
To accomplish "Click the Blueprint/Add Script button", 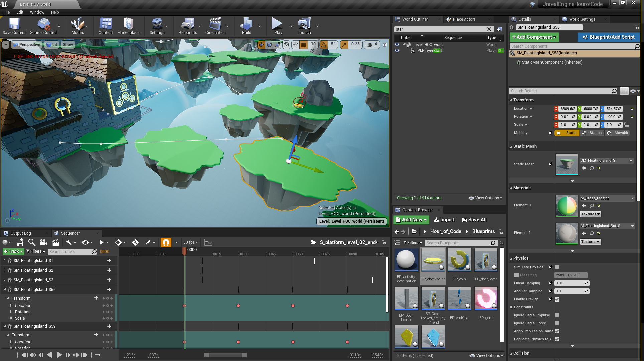I will pyautogui.click(x=608, y=37).
